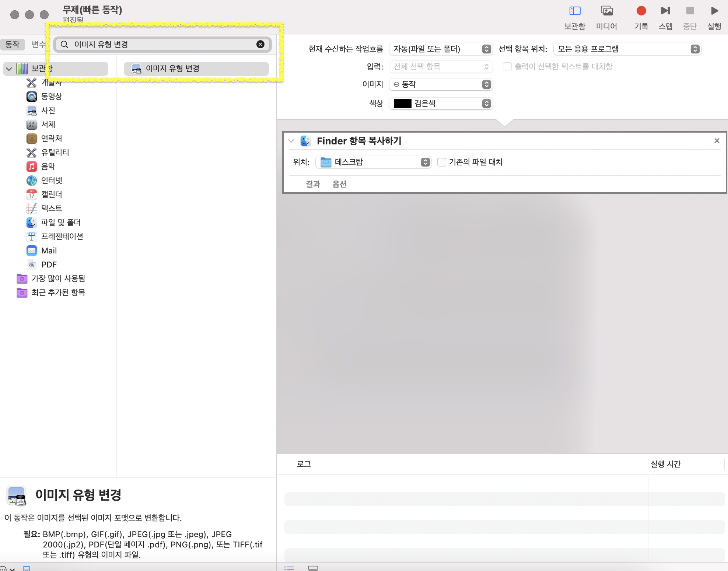The height and width of the screenshot is (571, 728).
Task: Switch to the 변수 tab
Action: pyautogui.click(x=38, y=45)
